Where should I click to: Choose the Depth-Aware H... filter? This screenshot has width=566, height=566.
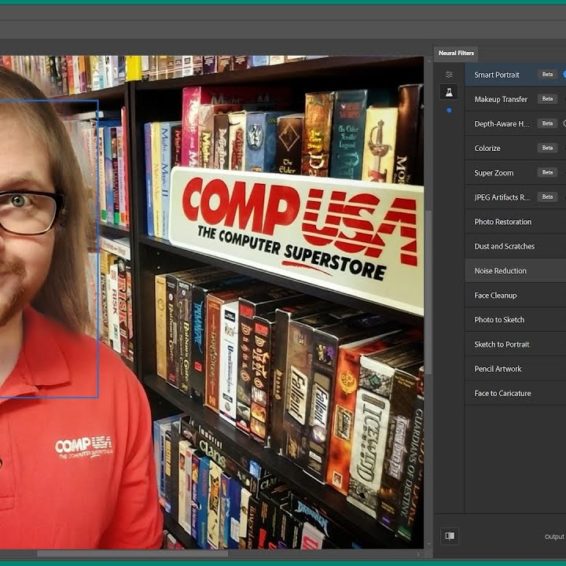point(515,124)
